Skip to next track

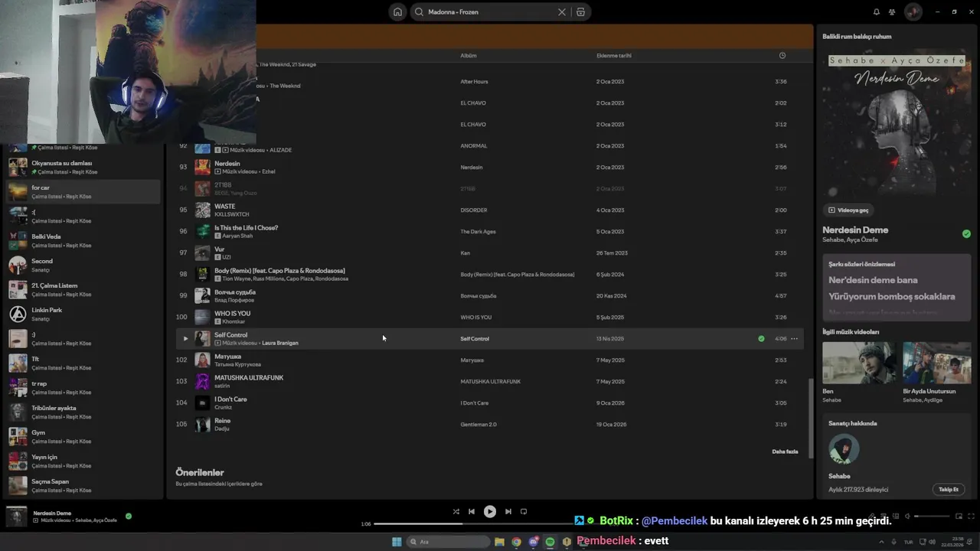pos(508,511)
